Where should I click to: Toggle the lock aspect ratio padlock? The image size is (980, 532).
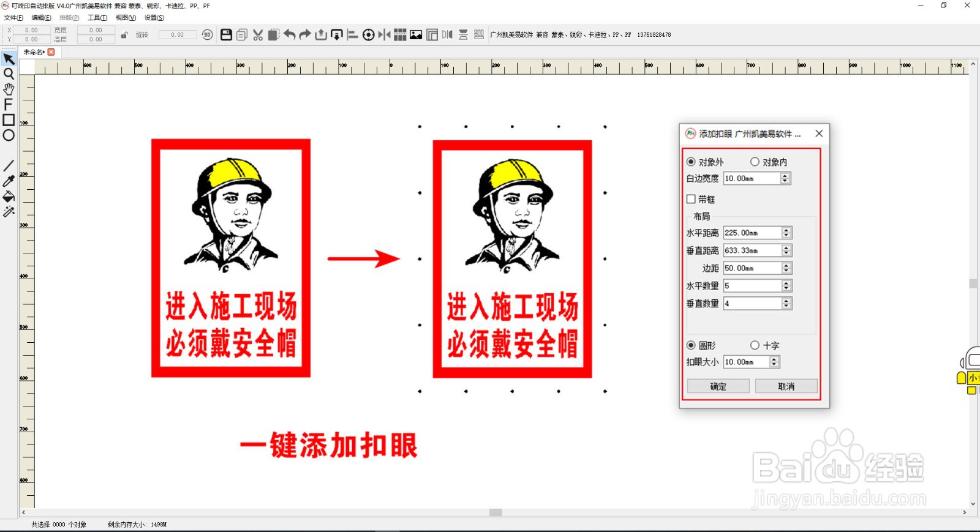click(124, 35)
